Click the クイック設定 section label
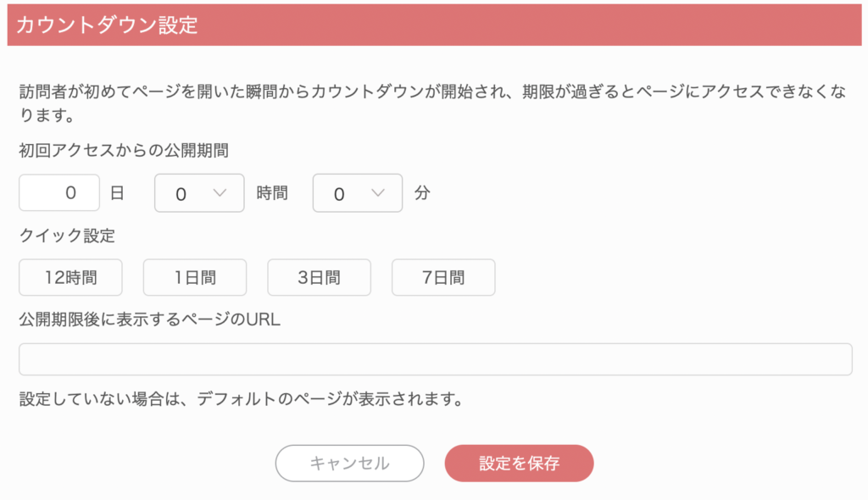Image resolution: width=868 pixels, height=500 pixels. tap(66, 236)
